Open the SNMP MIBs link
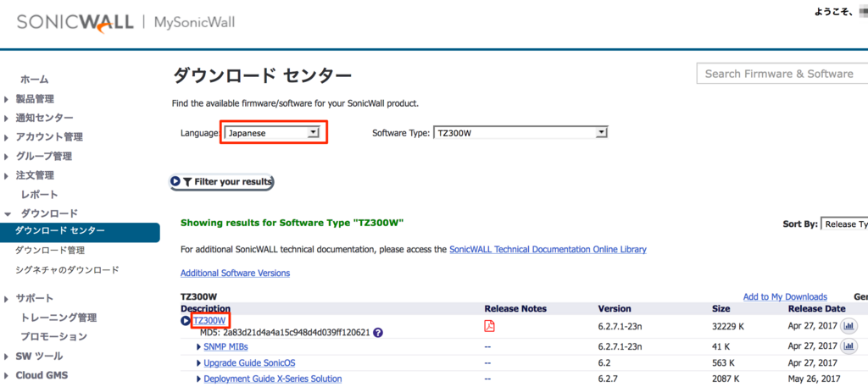 pos(225,346)
